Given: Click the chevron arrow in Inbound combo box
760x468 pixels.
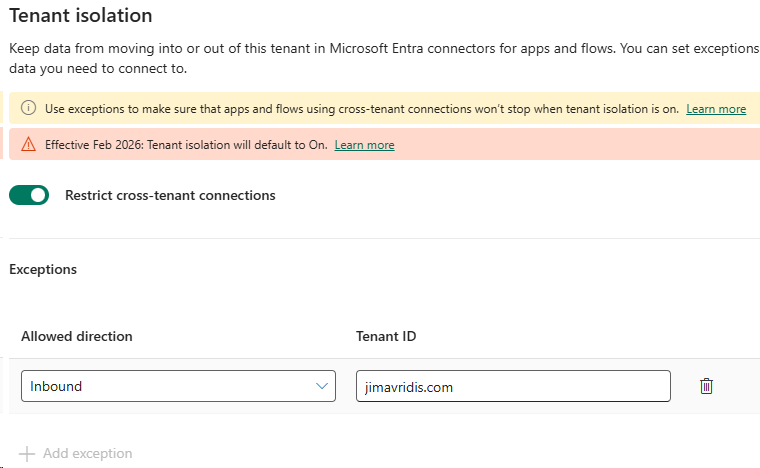Looking at the screenshot, I should [321, 386].
